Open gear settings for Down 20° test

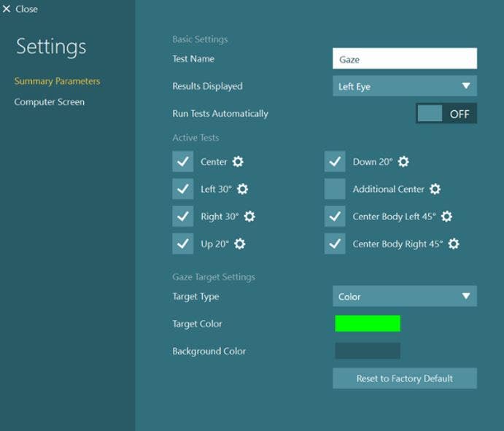coord(403,161)
